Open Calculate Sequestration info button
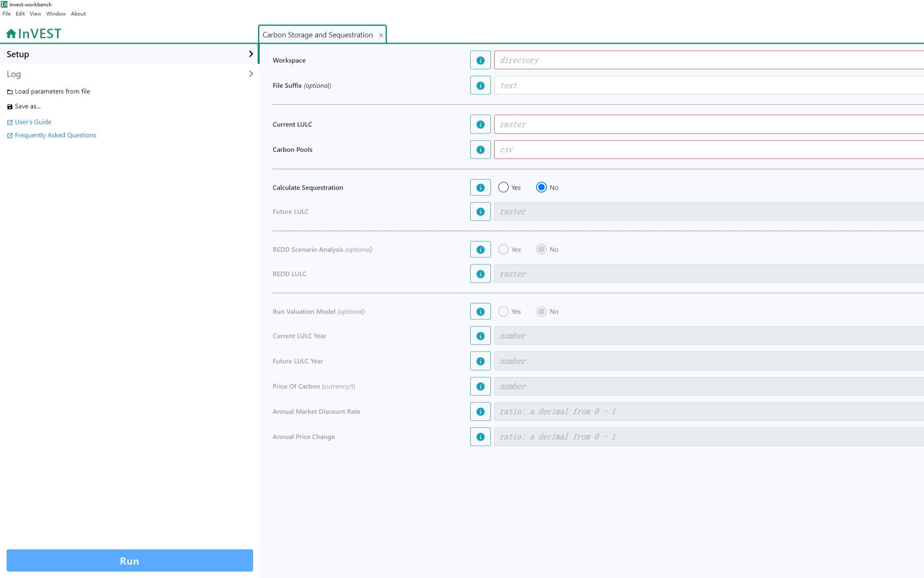The width and height of the screenshot is (924, 578). [x=480, y=188]
